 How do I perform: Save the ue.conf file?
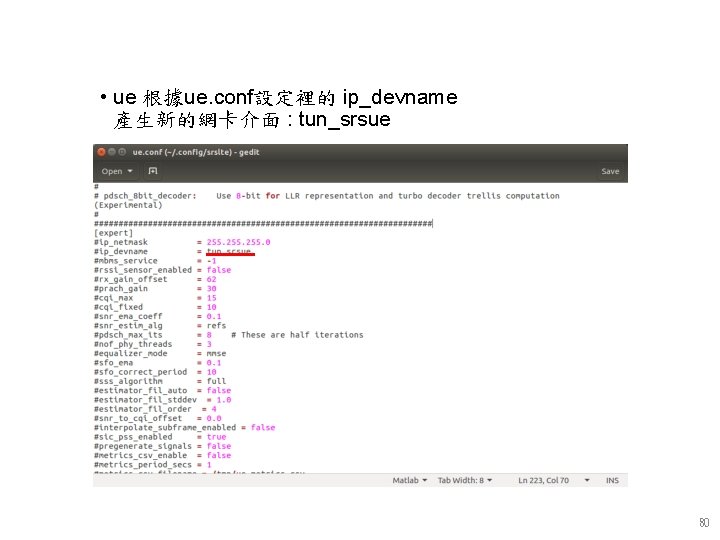(x=610, y=171)
